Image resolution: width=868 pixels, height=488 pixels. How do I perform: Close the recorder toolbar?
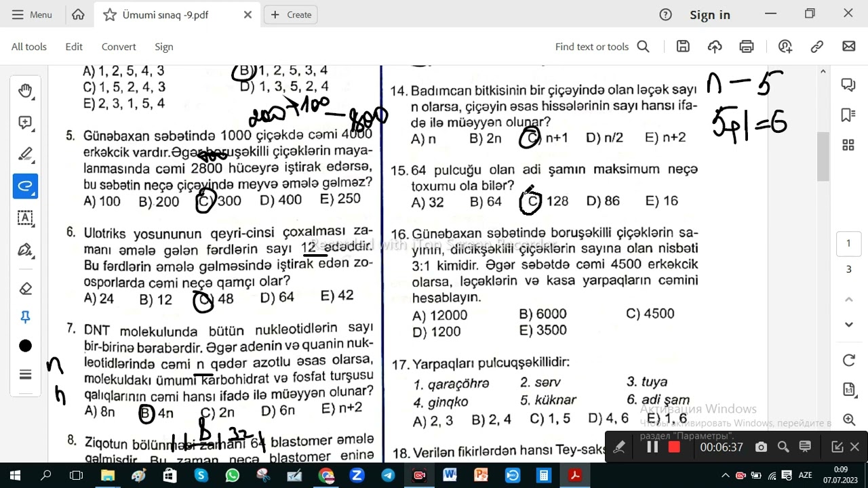click(x=854, y=447)
